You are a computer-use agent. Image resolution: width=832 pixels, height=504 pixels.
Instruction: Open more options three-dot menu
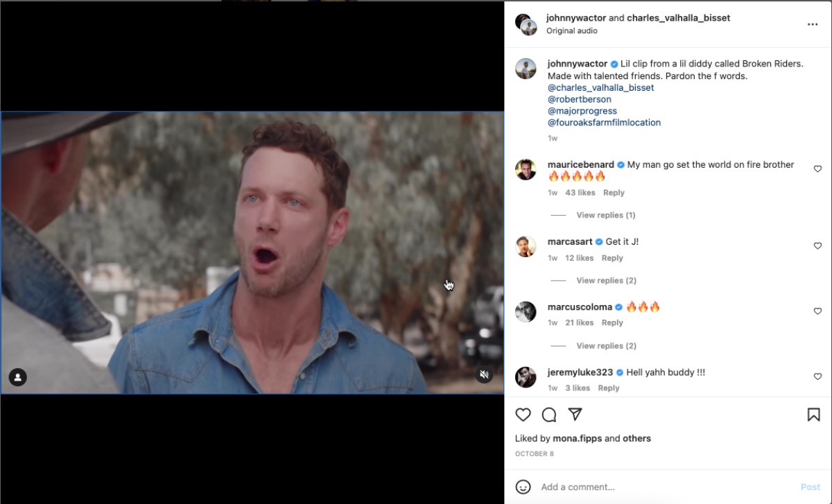tap(813, 24)
